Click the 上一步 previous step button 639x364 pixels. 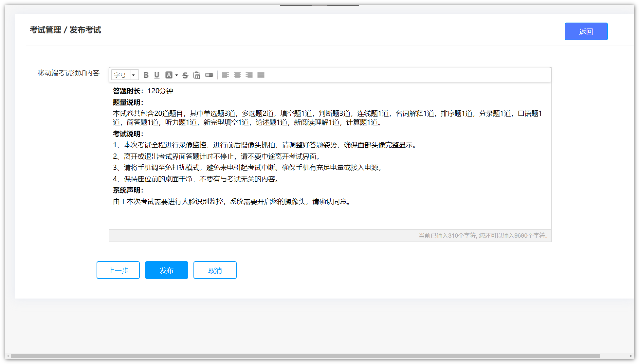tap(118, 270)
